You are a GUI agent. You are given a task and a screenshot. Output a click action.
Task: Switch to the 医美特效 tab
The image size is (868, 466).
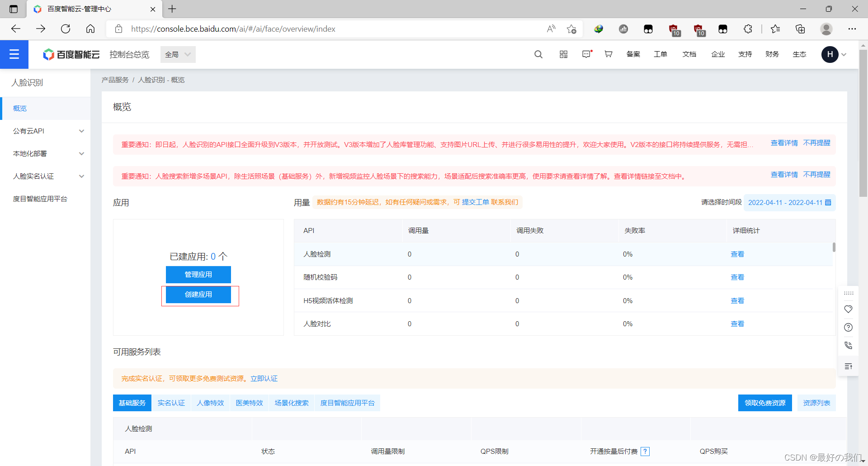pos(249,403)
